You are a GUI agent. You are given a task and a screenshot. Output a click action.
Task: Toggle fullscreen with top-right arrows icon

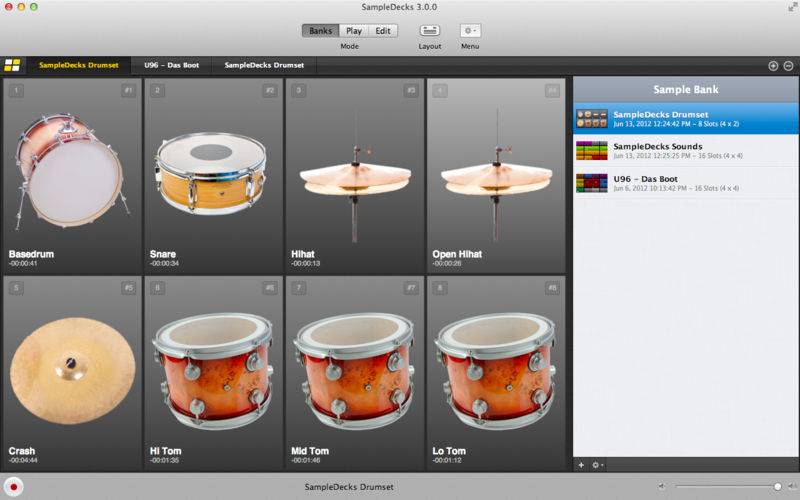[x=792, y=7]
